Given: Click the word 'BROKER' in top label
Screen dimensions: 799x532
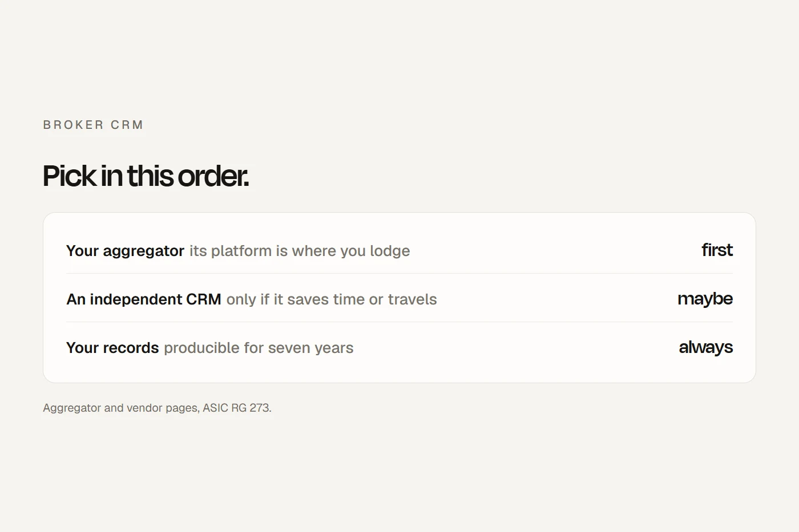Looking at the screenshot, I should 74,125.
